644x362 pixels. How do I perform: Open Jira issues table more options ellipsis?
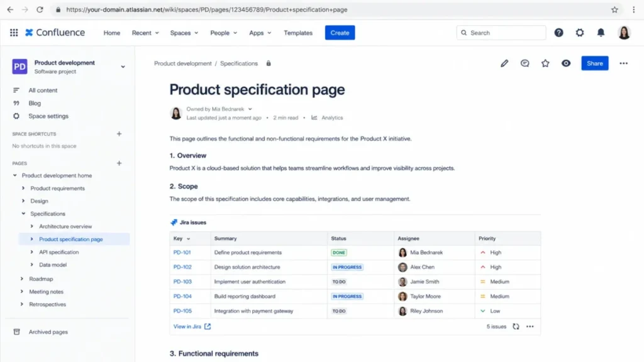(x=530, y=327)
